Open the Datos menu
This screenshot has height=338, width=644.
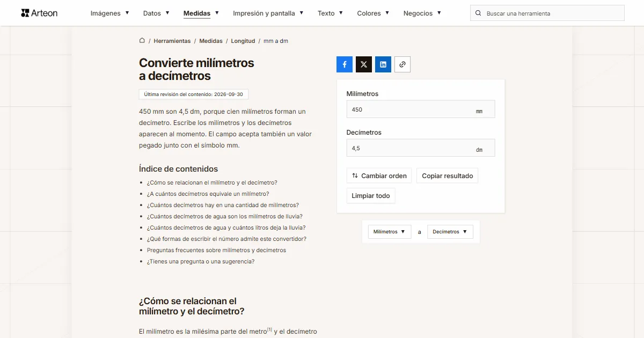(156, 13)
